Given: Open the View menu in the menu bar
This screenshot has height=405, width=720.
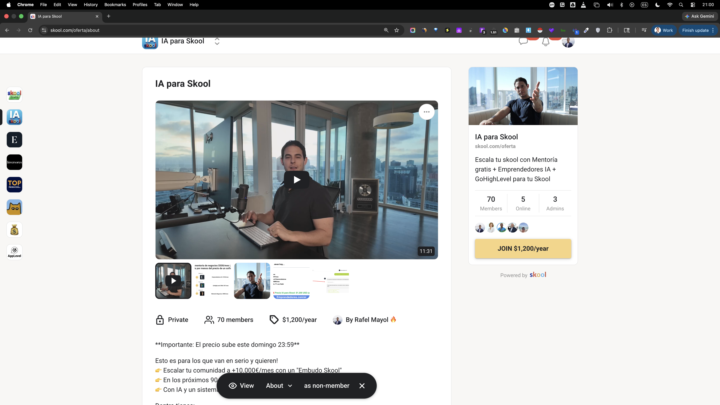Looking at the screenshot, I should click(x=72, y=5).
